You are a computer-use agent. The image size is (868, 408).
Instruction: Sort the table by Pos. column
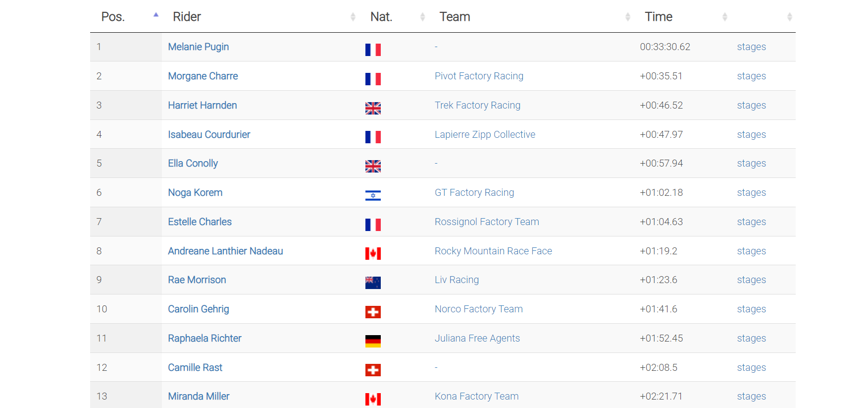pos(113,17)
